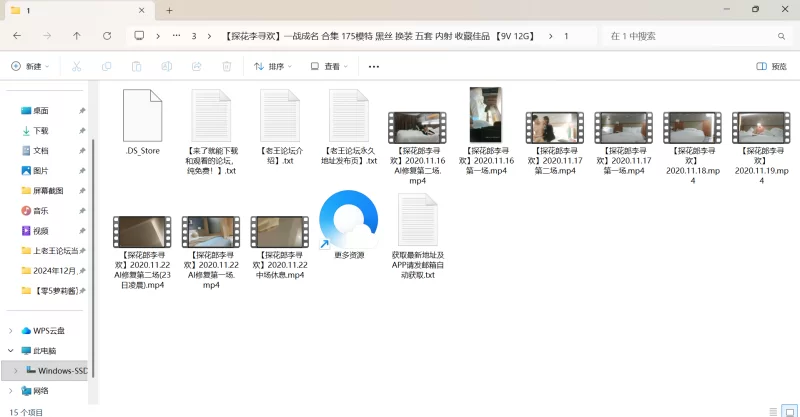Open the three-dot more options menu

[374, 67]
